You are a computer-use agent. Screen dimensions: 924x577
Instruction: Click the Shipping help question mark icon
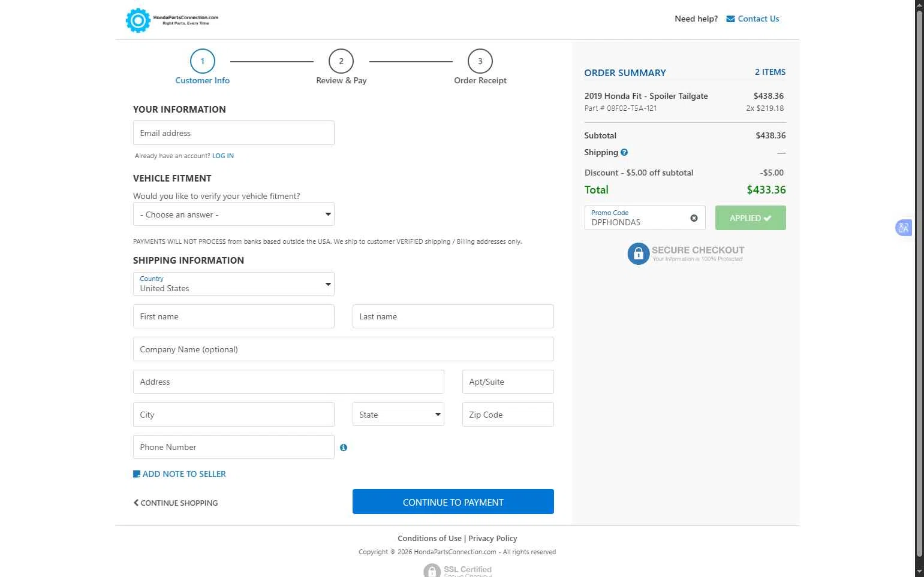pyautogui.click(x=624, y=152)
